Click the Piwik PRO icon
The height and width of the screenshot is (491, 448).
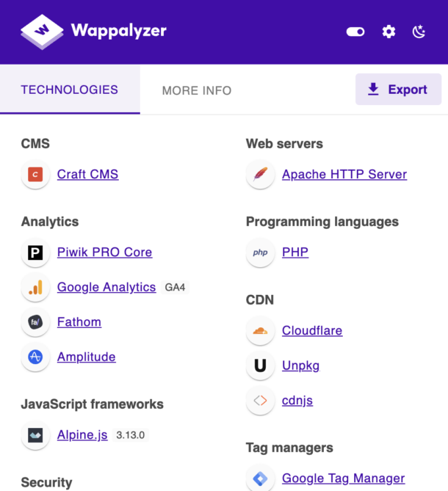(35, 252)
